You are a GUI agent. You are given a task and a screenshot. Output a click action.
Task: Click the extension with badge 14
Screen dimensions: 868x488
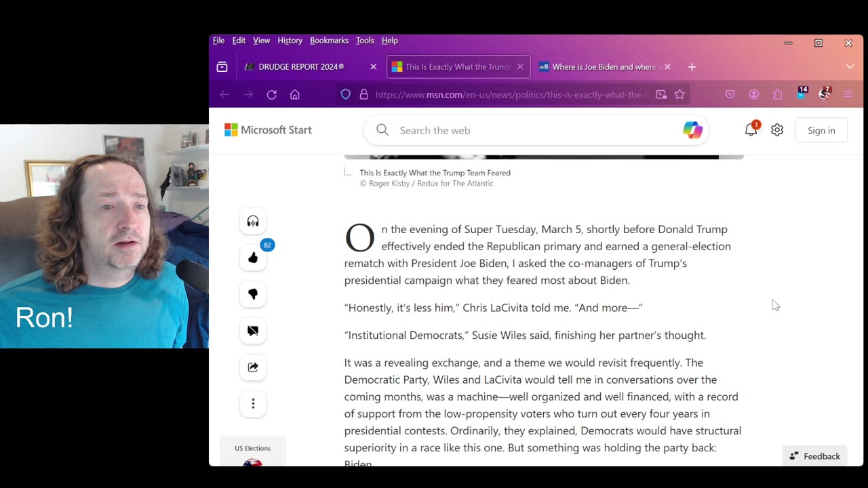pos(802,94)
